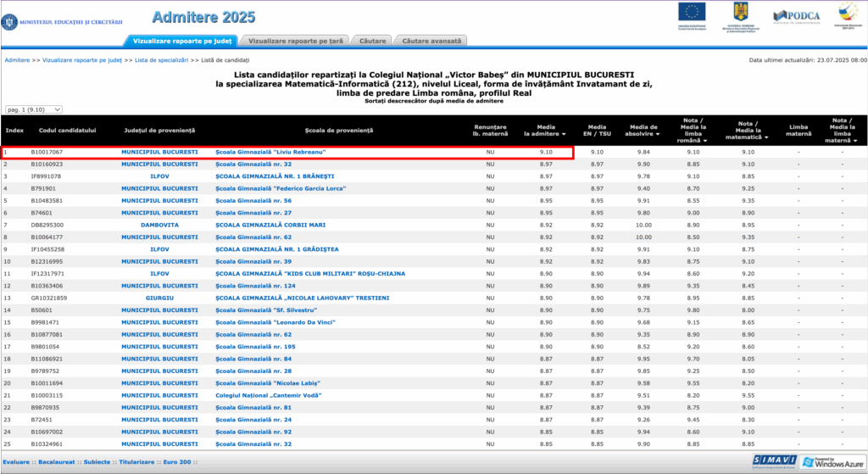This screenshot has height=474, width=868.
Task: Click the Ministerul Educației și Cercetării logo
Action: (63, 21)
